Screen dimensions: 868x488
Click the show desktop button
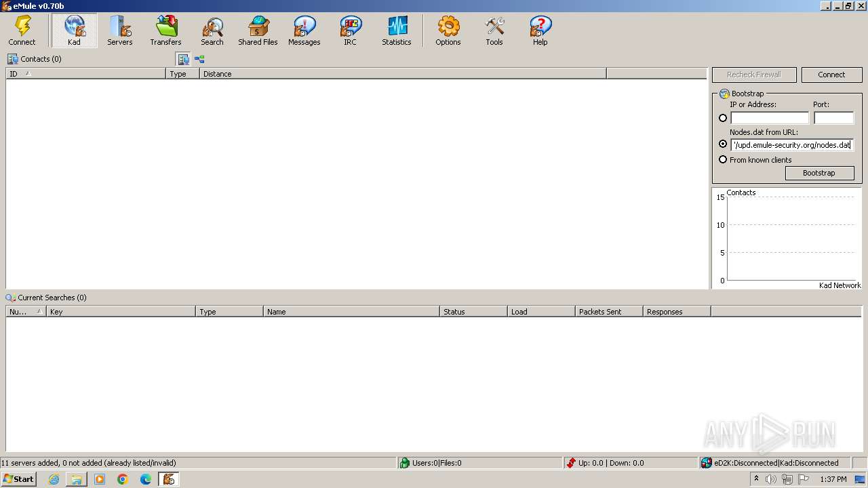[861, 479]
